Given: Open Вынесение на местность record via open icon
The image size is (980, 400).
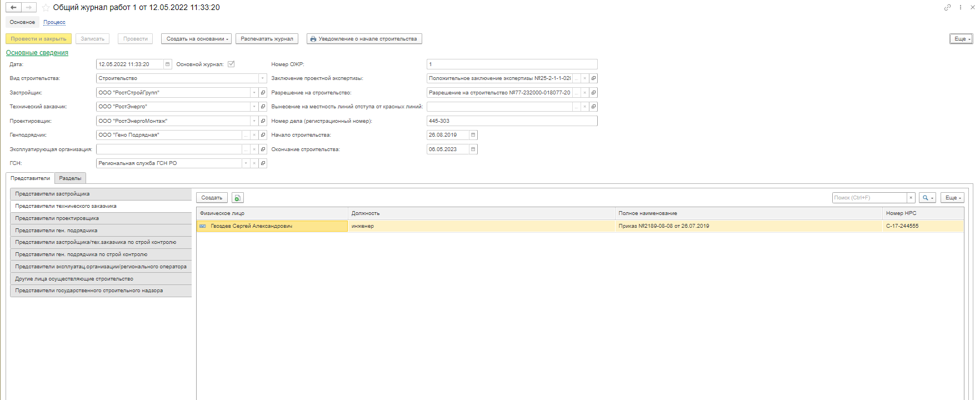Looking at the screenshot, I should click(593, 107).
